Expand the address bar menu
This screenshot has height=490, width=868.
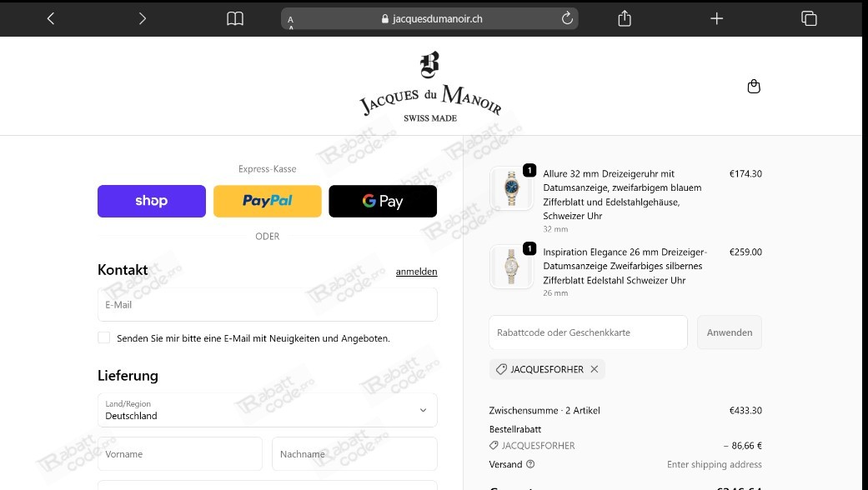click(289, 17)
